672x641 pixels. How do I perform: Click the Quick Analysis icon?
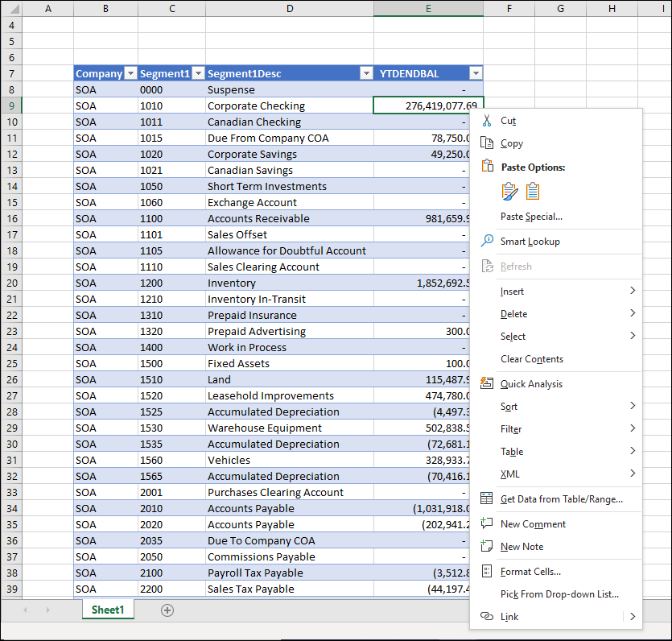[487, 383]
